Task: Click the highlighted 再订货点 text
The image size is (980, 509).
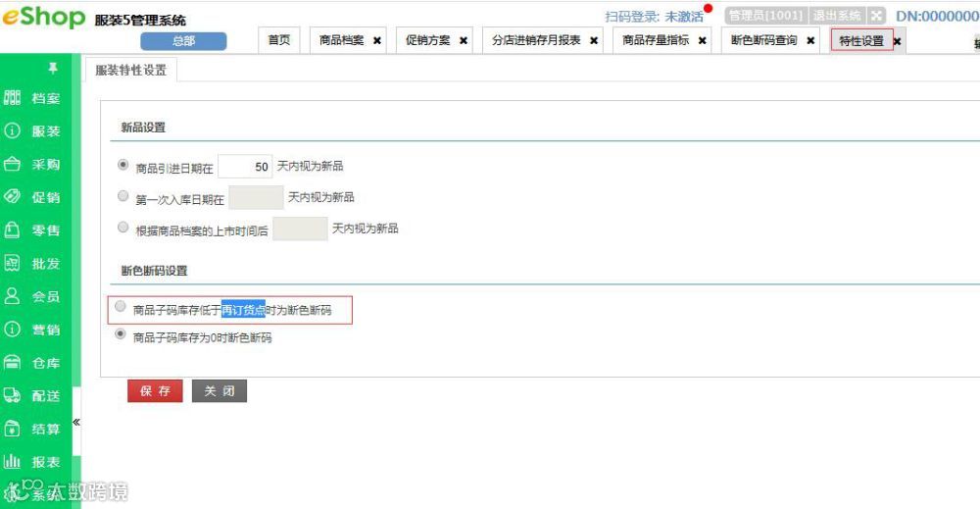Action: tap(243, 310)
